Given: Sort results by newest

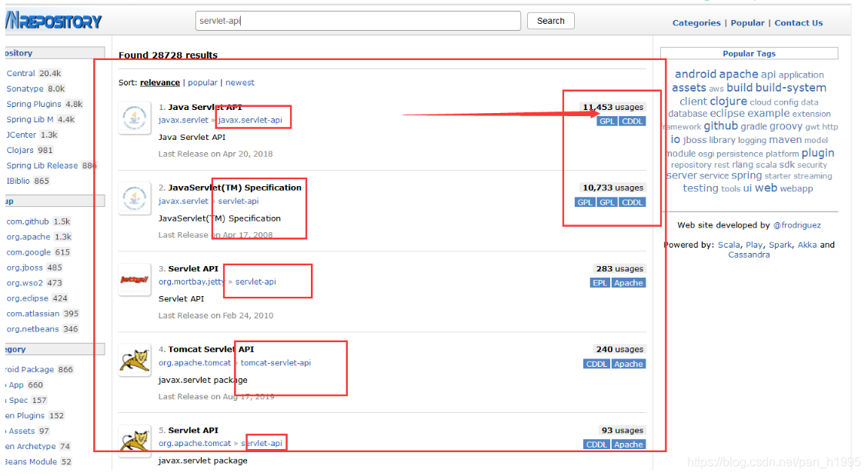Looking at the screenshot, I should [x=239, y=82].
